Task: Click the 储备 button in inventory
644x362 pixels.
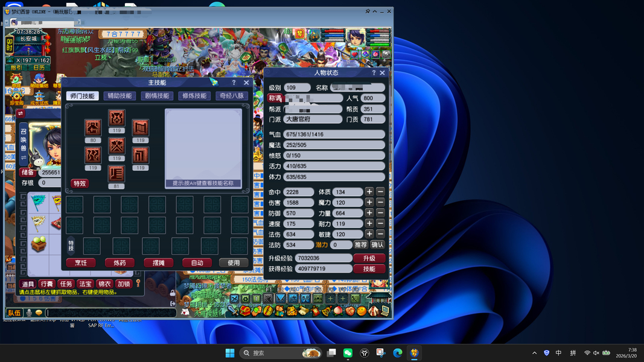Action: [28, 173]
